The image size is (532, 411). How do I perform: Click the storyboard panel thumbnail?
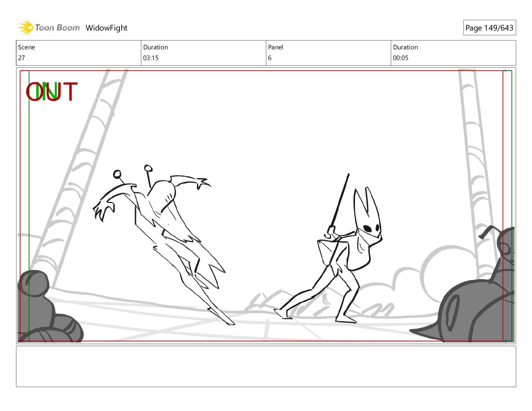266,205
